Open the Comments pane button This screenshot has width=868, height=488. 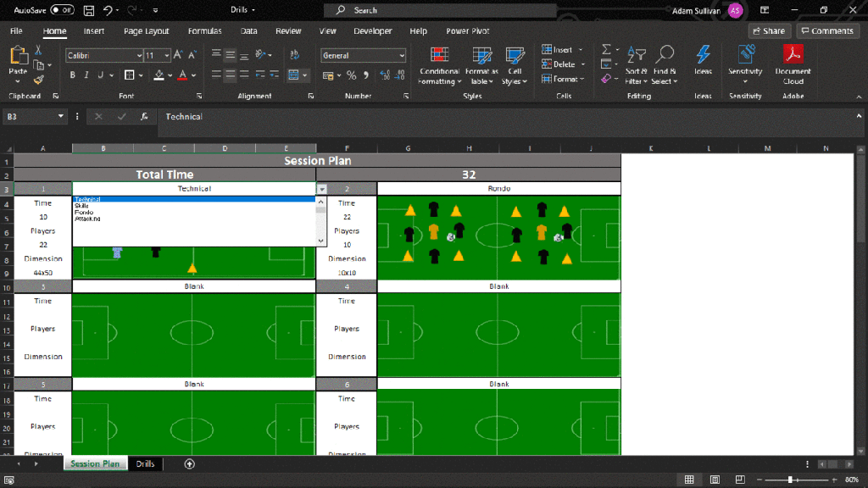click(827, 31)
